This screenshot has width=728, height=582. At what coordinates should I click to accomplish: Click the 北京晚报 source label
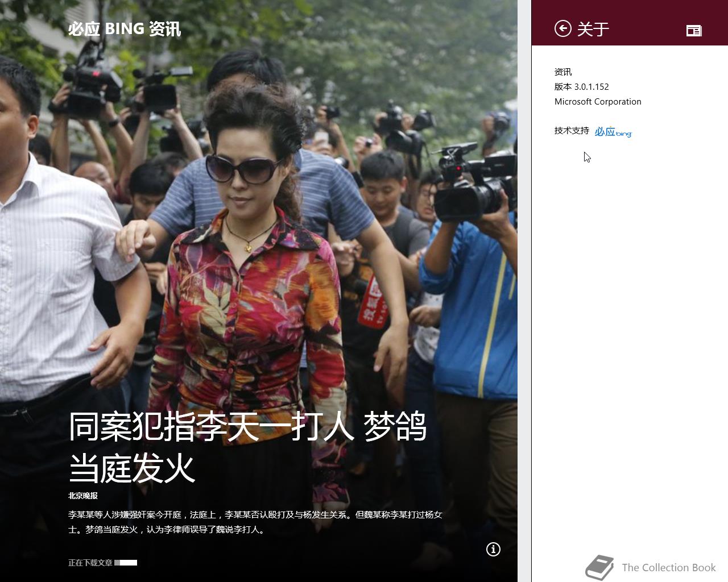point(83,496)
